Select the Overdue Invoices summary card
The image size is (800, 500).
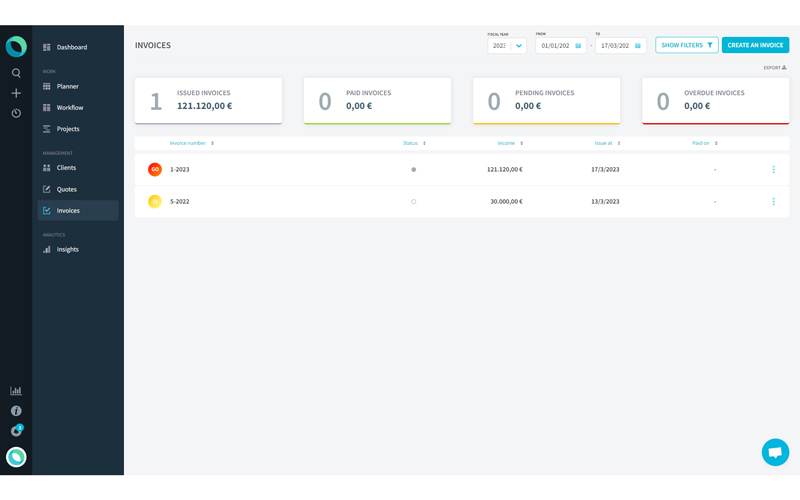pos(715,101)
